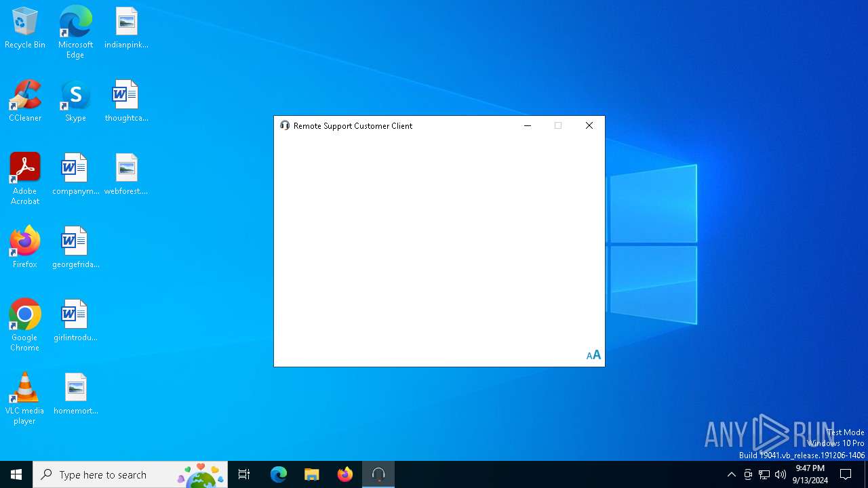Image resolution: width=868 pixels, height=488 pixels.
Task: Click the Meet Now tray icon
Action: pyautogui.click(x=748, y=474)
